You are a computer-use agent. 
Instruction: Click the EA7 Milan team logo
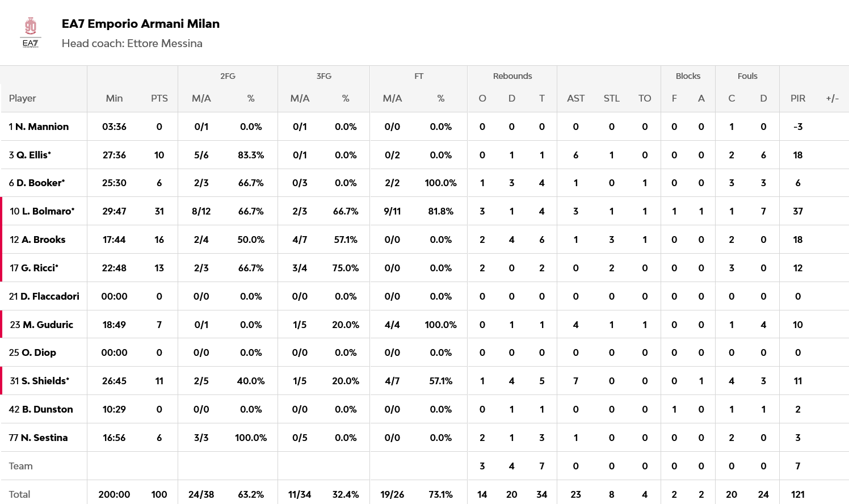[x=31, y=32]
